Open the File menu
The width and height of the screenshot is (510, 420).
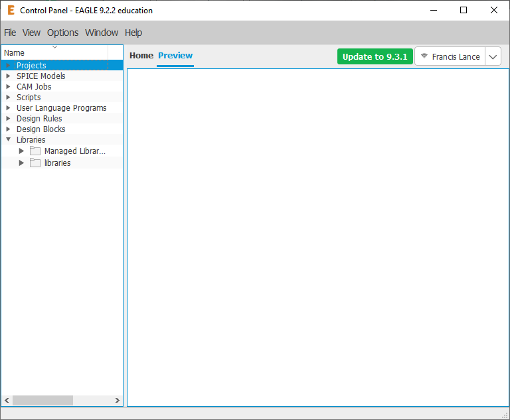[10, 33]
